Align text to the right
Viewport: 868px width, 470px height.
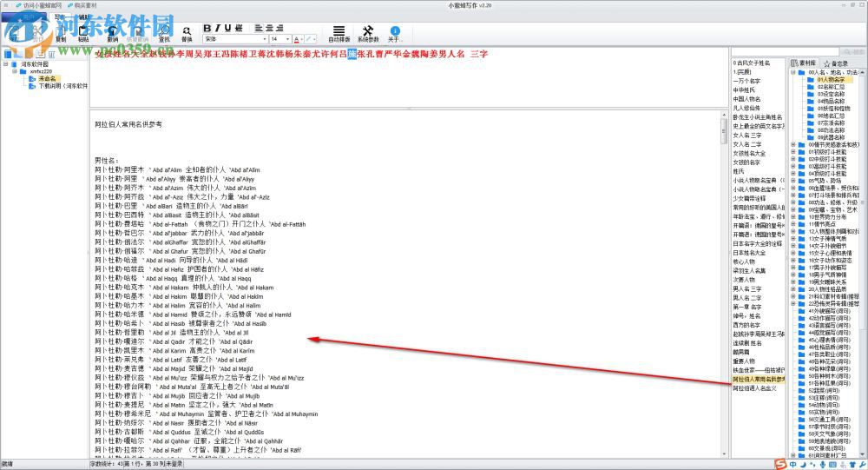click(279, 29)
